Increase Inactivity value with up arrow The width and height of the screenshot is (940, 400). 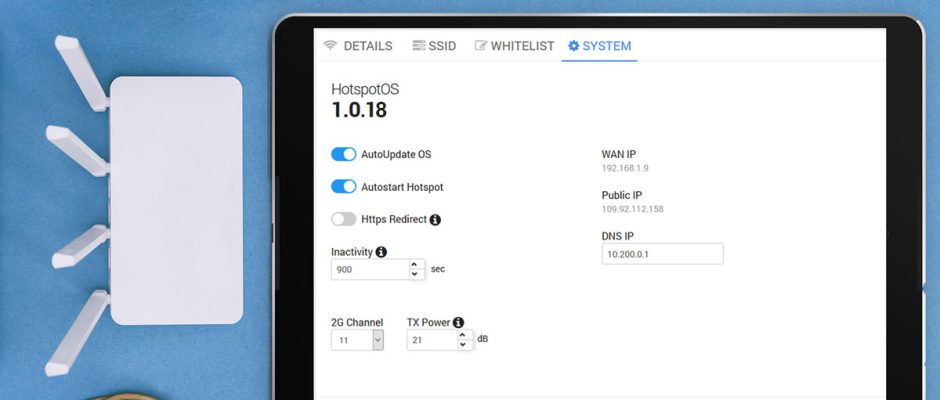(x=414, y=264)
